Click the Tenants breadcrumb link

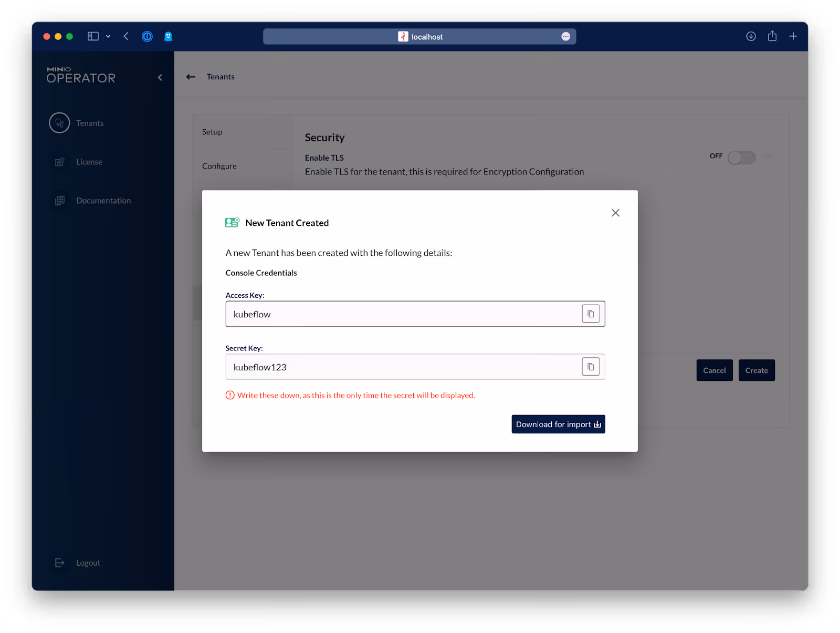220,77
